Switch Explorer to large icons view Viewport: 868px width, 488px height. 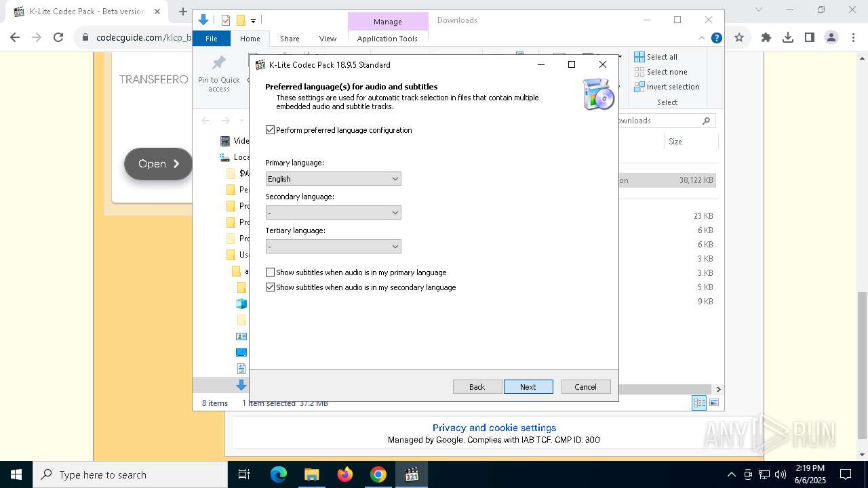[713, 403]
